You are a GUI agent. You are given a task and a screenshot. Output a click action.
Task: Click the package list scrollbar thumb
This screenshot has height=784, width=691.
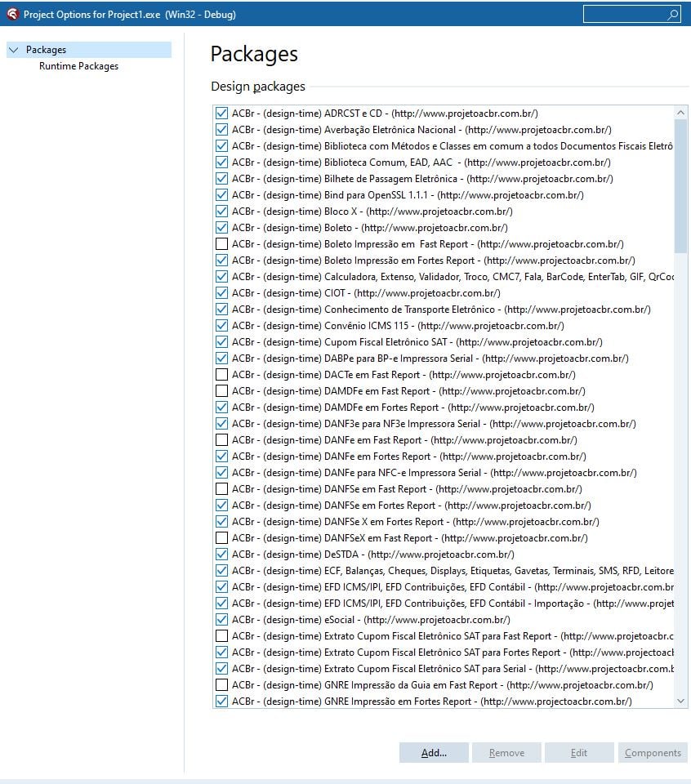(680, 186)
